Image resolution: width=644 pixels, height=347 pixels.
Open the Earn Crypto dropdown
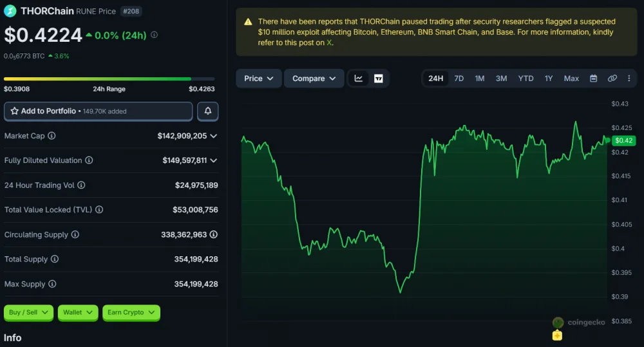131,312
